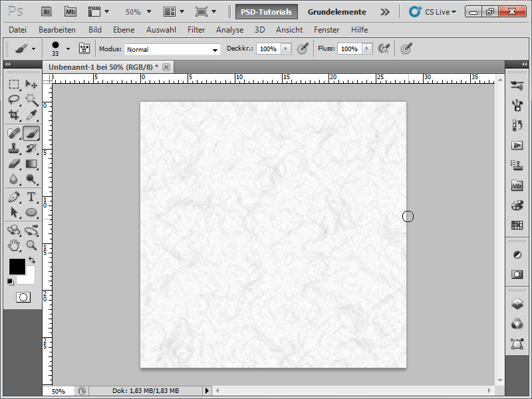Select the Pen tool

[x=14, y=197]
